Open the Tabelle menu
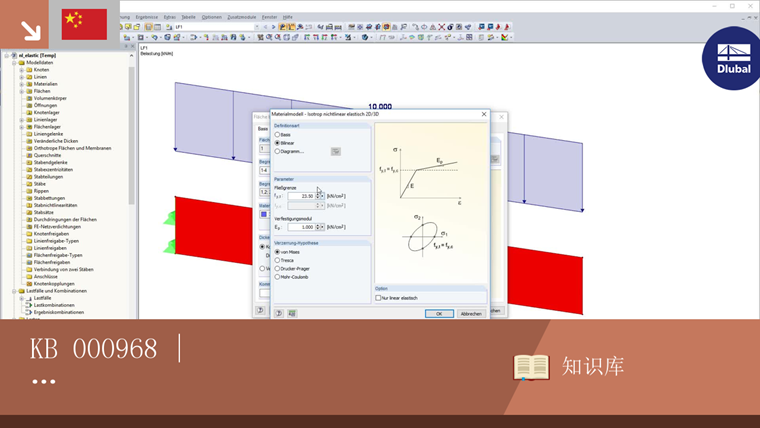This screenshot has width=760, height=428. click(x=189, y=17)
